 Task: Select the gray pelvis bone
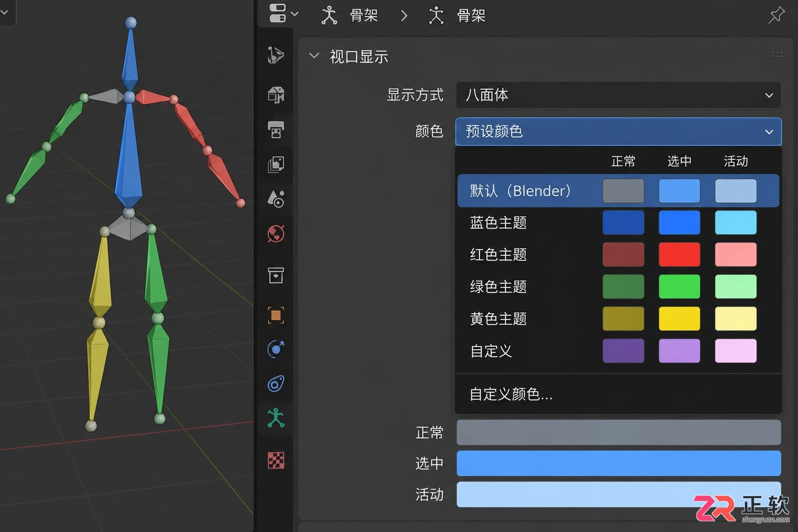pos(129,227)
